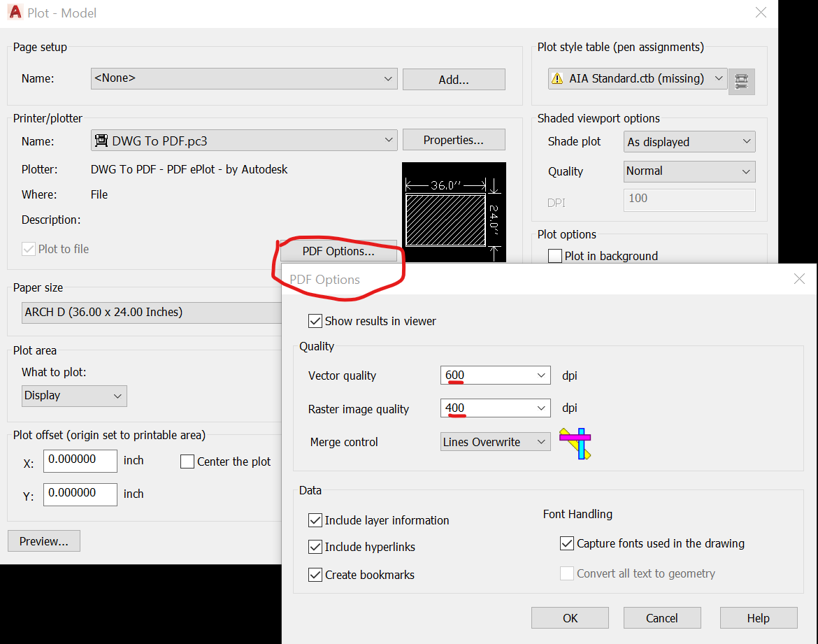Click the Properties button for the plotter

pos(453,139)
